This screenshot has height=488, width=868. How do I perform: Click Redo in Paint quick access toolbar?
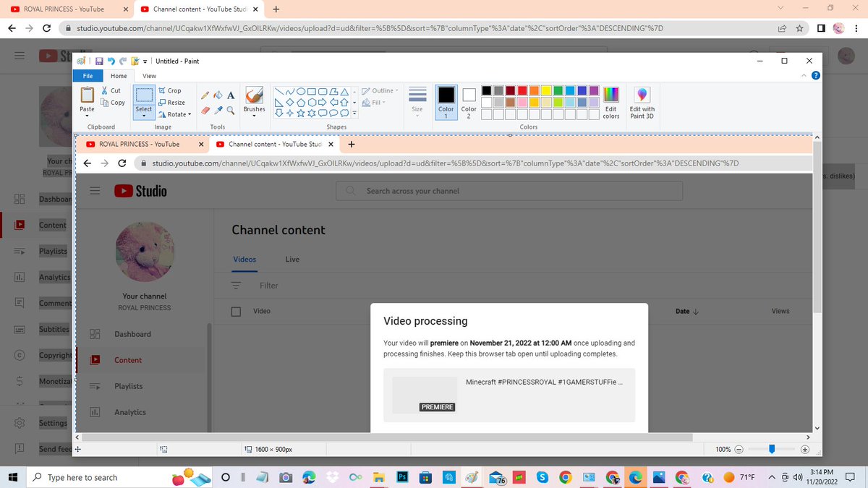point(123,61)
